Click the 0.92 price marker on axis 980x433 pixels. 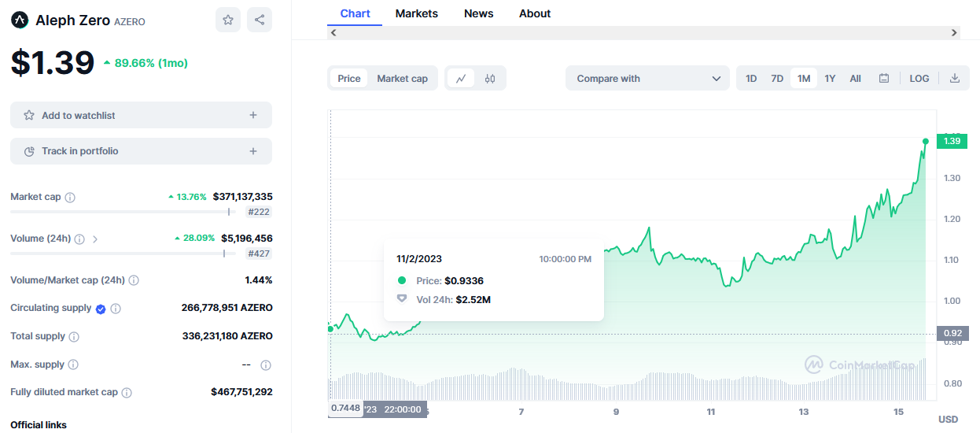[952, 334]
